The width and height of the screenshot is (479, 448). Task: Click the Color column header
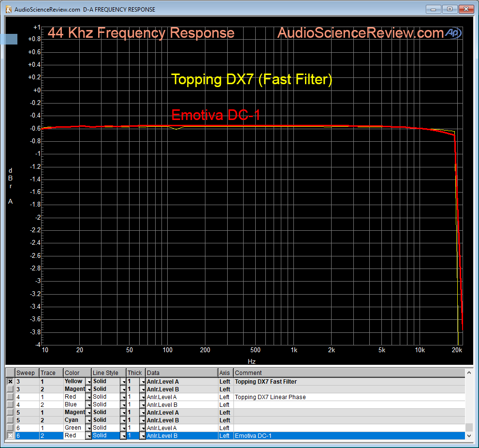click(x=78, y=373)
